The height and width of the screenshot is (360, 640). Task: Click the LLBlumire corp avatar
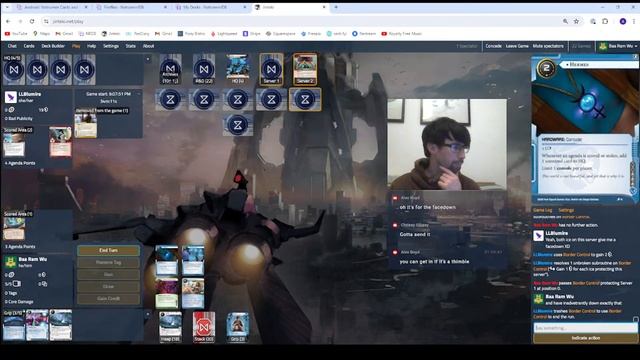pos(11,97)
